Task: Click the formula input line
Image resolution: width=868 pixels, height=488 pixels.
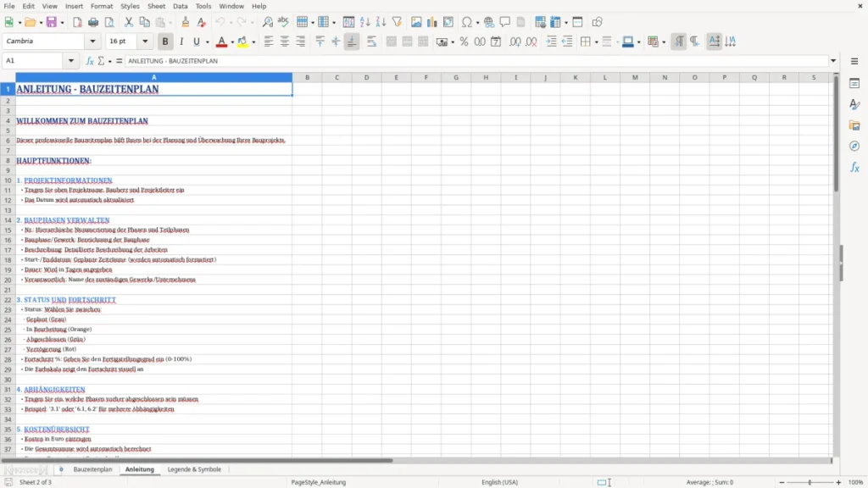Action: tap(476, 61)
